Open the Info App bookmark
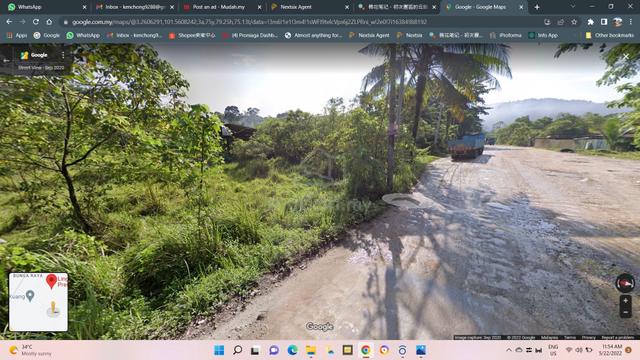 point(543,36)
